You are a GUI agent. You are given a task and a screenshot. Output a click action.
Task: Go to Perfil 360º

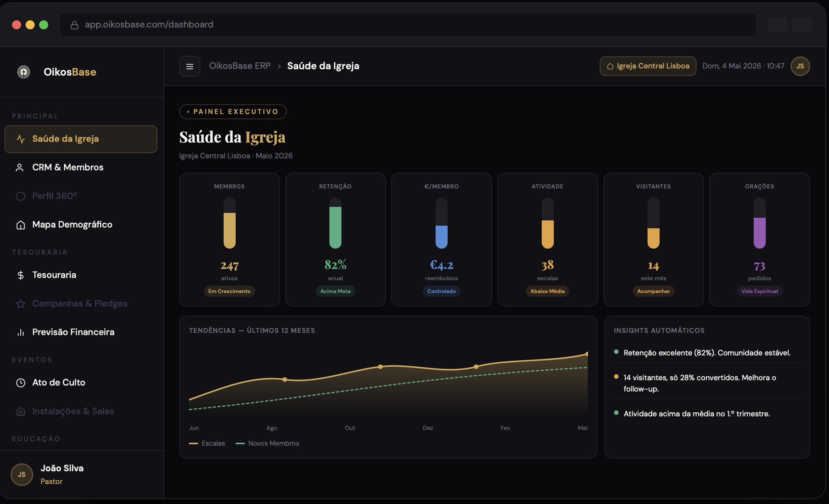(x=81, y=196)
